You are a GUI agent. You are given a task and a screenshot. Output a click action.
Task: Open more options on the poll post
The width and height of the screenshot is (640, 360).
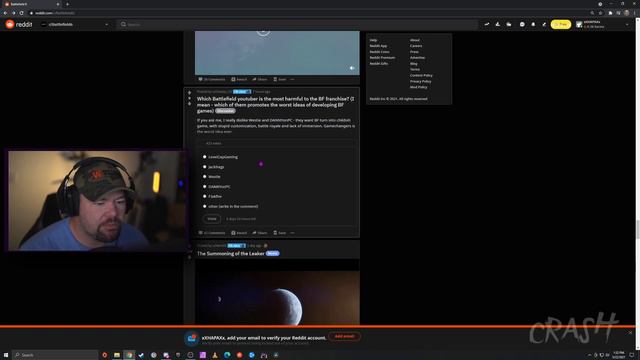tap(293, 233)
